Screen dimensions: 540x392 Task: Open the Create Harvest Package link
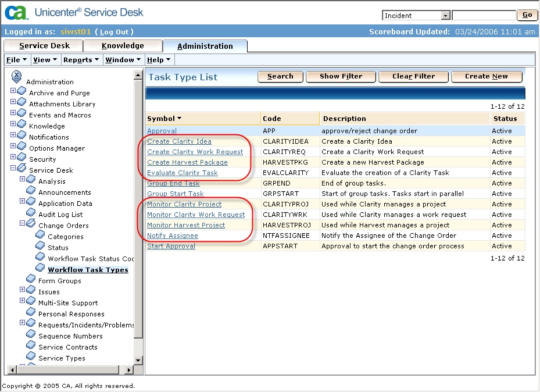coord(187,162)
